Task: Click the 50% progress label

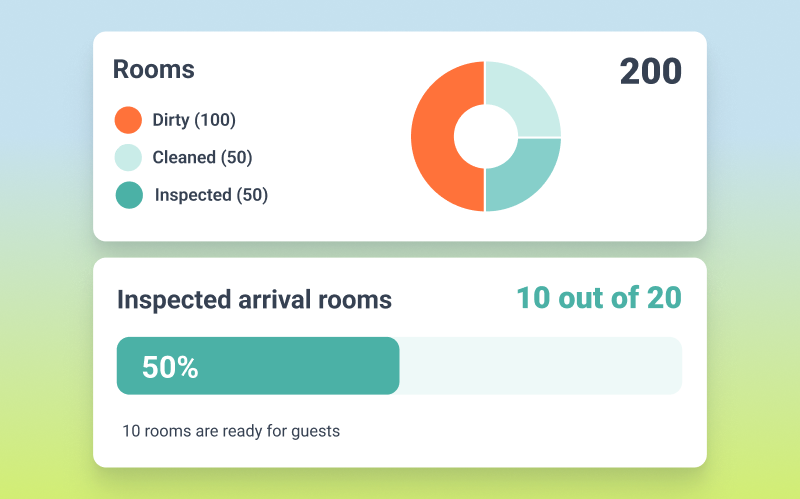Action: click(170, 367)
